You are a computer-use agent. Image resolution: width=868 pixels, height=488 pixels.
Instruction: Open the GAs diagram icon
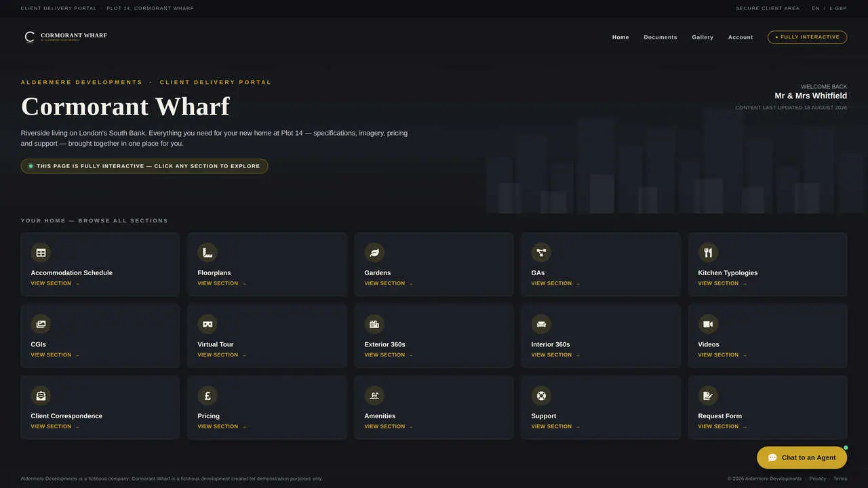(541, 253)
